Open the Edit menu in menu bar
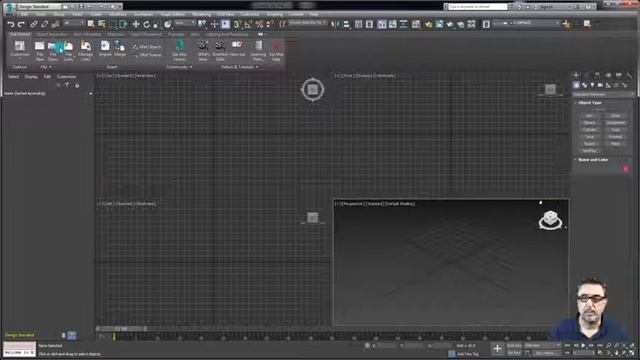The width and height of the screenshot is (640, 360). point(24,14)
